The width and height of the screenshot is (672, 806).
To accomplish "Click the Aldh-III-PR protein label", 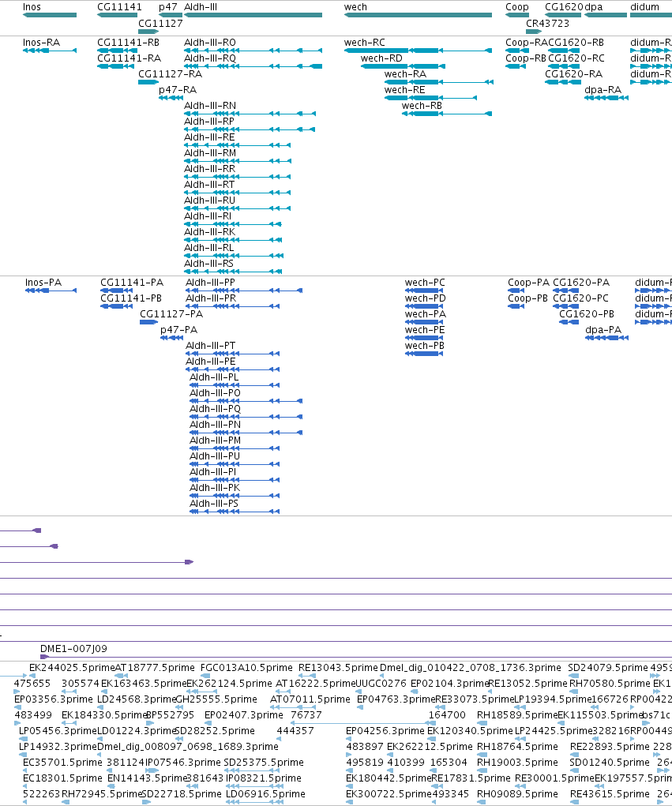I will [211, 298].
